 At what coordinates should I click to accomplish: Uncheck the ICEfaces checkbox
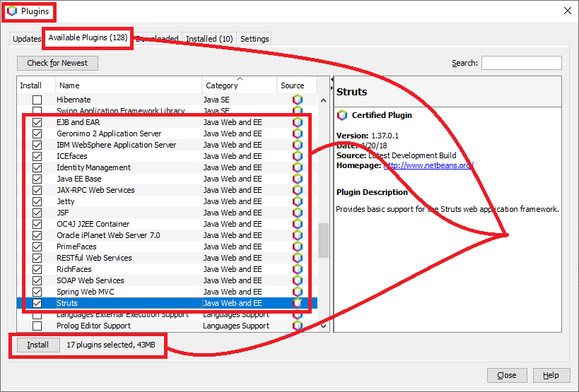(37, 156)
